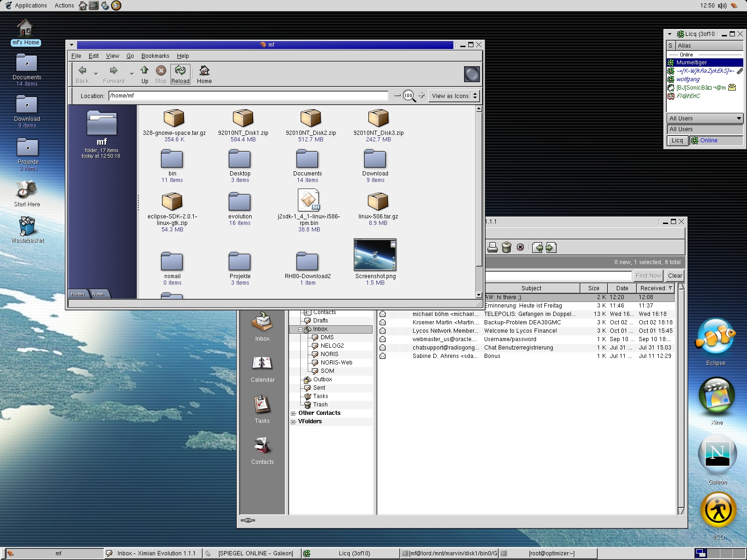Open the upper All Users dropdown in Licq
The height and width of the screenshot is (560, 747).
tap(705, 118)
